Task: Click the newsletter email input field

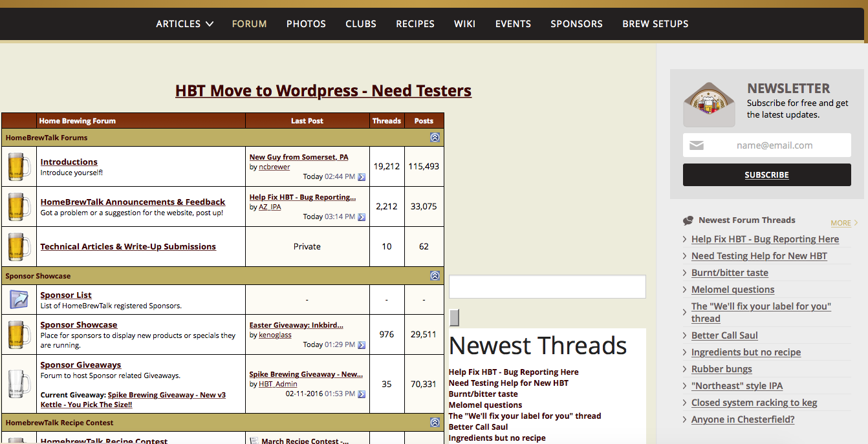Action: point(767,145)
